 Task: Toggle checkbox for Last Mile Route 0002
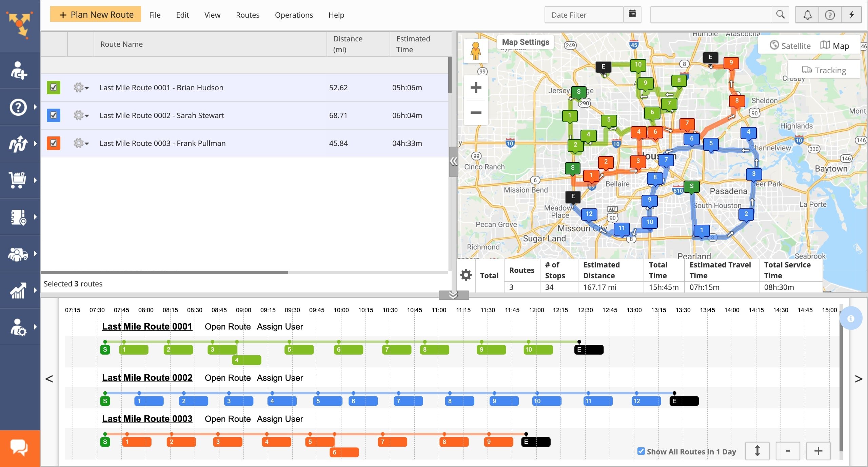click(x=54, y=114)
